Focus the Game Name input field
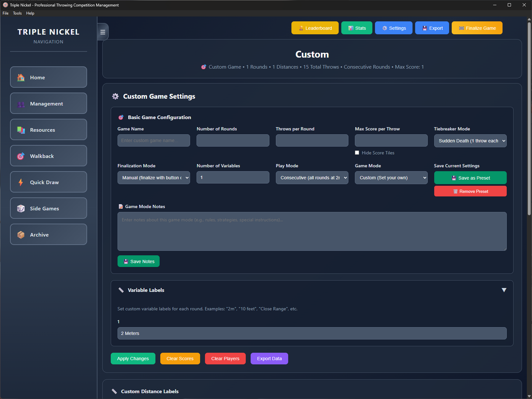This screenshot has height=399, width=532. point(154,141)
